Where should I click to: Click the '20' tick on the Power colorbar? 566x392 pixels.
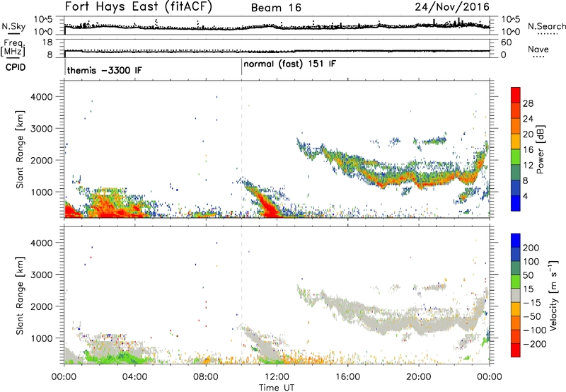(528, 134)
